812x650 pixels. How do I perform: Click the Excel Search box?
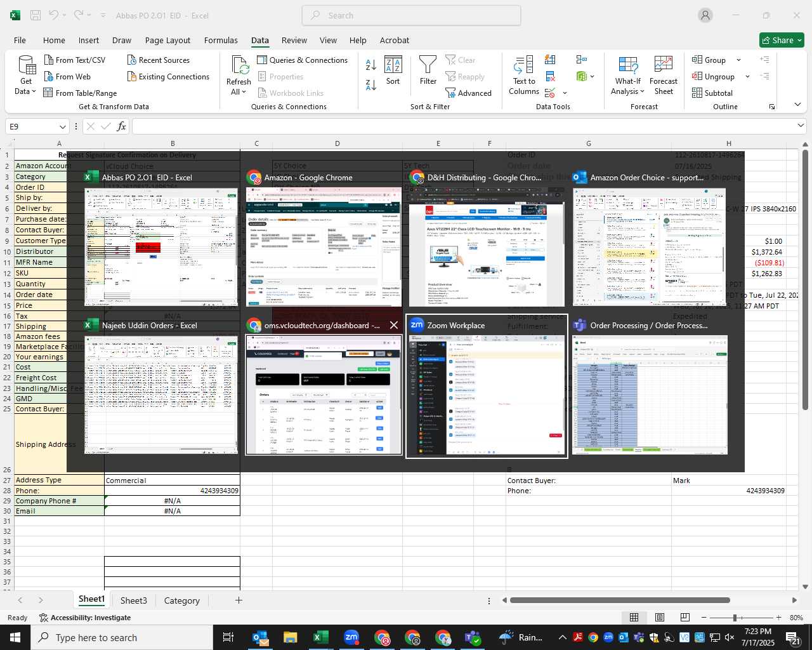[412, 15]
